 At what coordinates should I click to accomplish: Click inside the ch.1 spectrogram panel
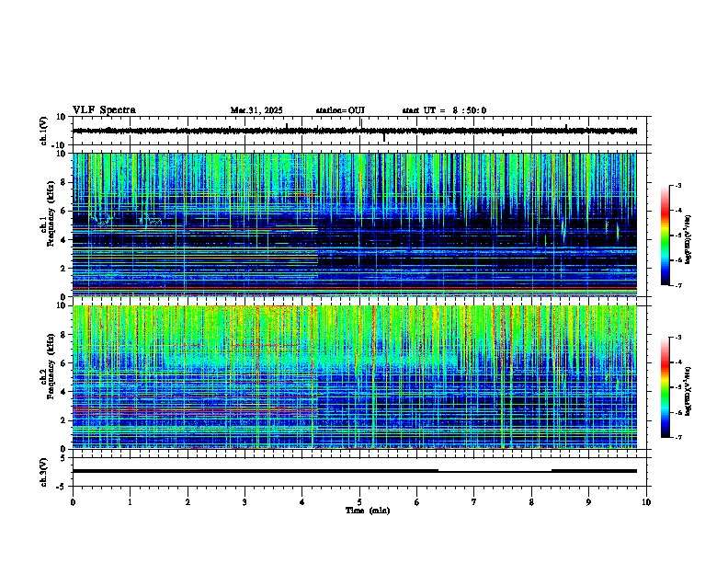click(355, 224)
